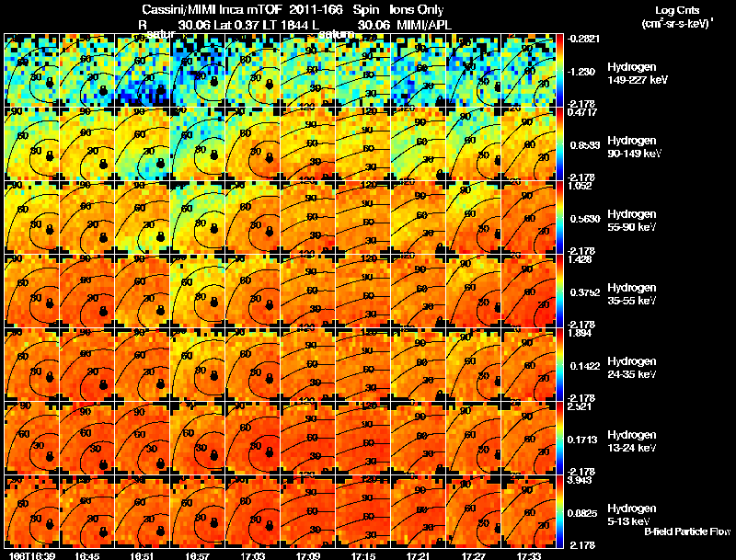This screenshot has height=560, width=736.
Task: Click the Hydrogen 55-90 keV row label
Action: coord(632,221)
